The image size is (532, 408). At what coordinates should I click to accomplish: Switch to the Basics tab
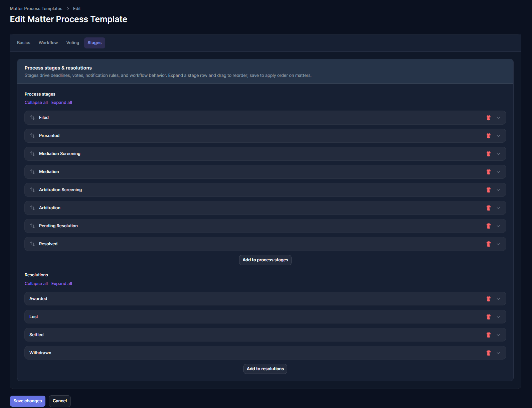(24, 43)
